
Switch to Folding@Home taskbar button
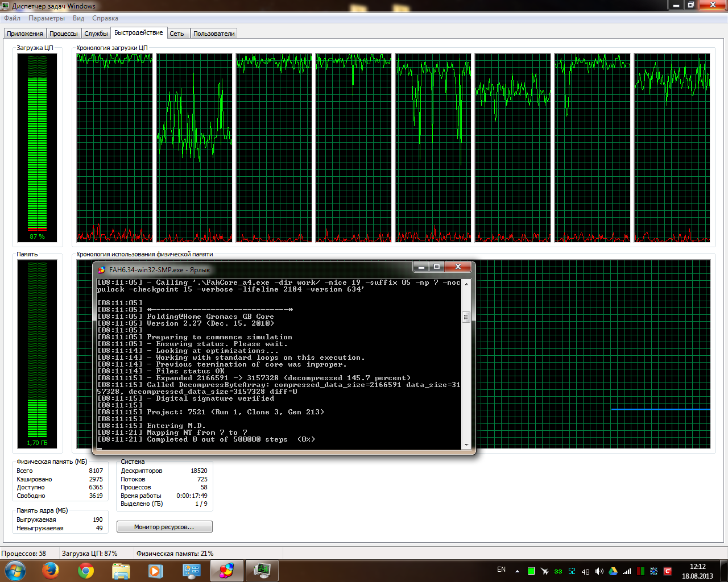pos(226,571)
